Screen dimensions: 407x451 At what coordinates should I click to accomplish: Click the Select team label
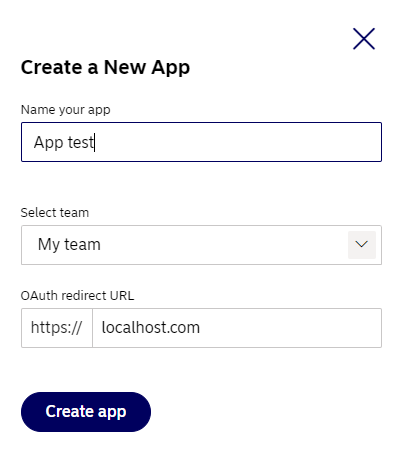click(55, 213)
